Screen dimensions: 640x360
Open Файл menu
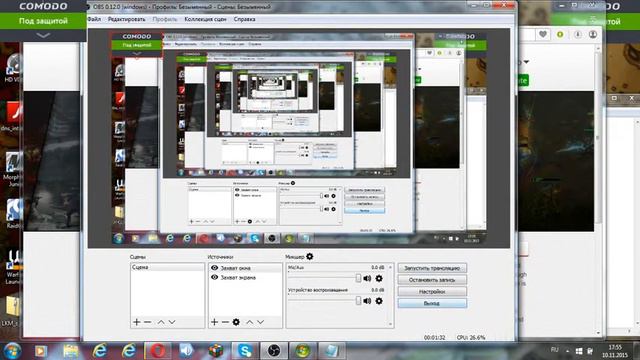coord(94,19)
